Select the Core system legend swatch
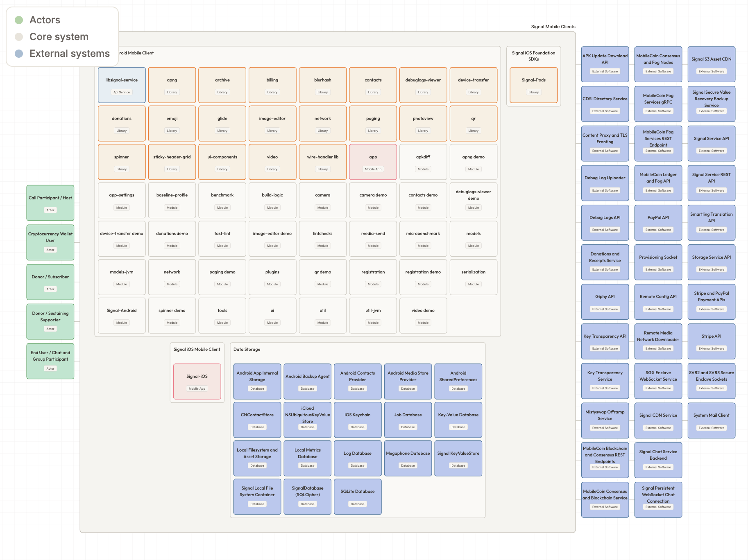 click(19, 37)
